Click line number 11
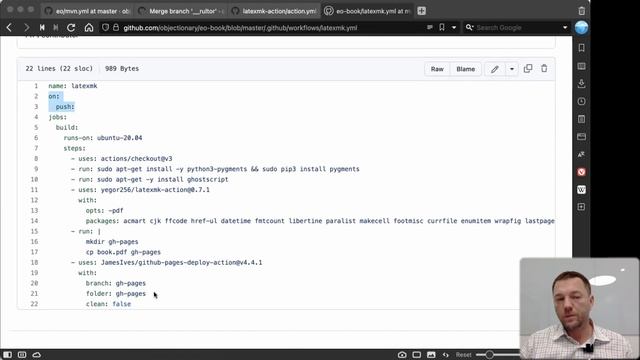The width and height of the screenshot is (640, 360). point(34,190)
